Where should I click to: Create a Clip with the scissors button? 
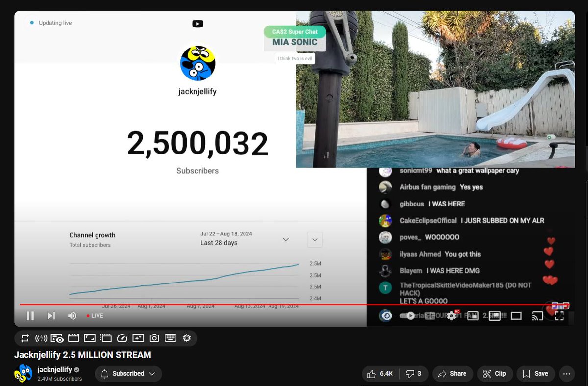point(495,373)
